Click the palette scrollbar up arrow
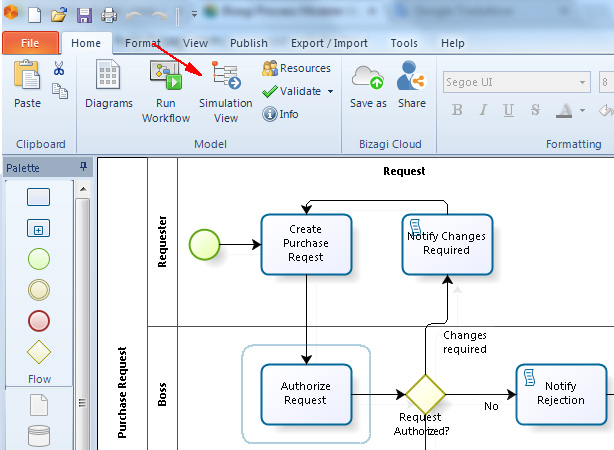614x450 pixels. click(x=83, y=189)
